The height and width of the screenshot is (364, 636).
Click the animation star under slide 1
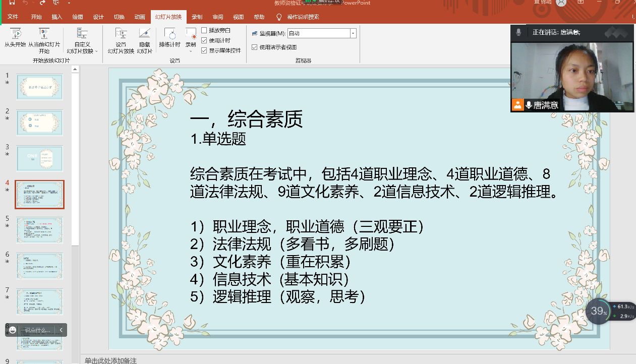7,82
